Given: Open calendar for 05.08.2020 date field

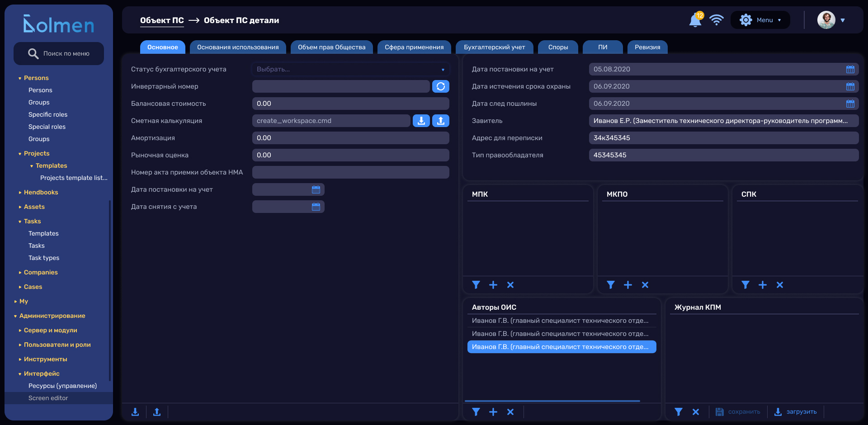Looking at the screenshot, I should (850, 69).
